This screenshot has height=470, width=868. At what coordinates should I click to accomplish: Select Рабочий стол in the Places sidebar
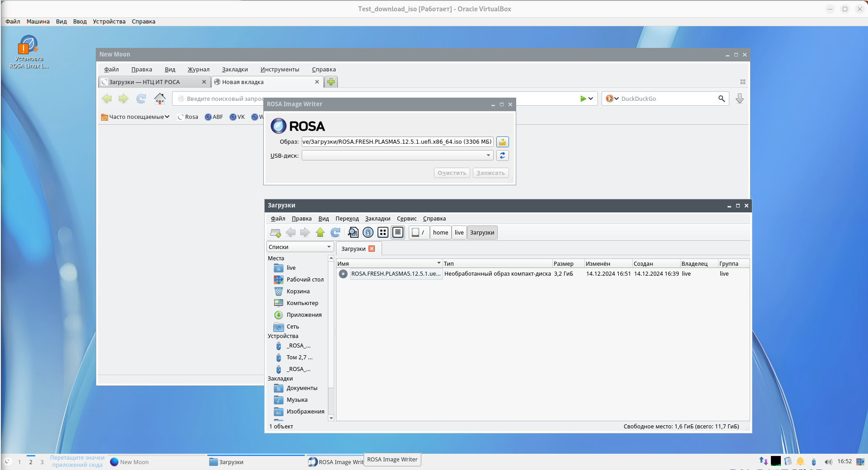pos(299,280)
